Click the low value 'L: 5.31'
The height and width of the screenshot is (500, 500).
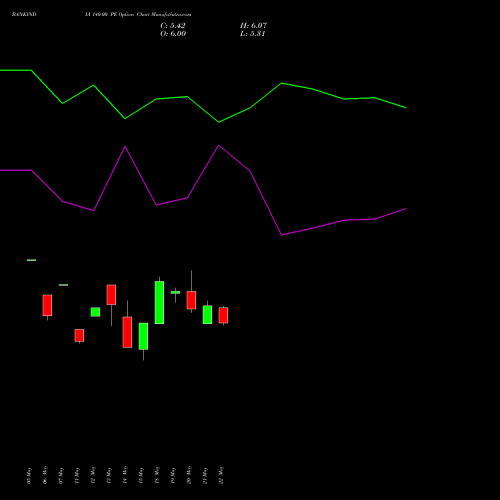click(253, 34)
